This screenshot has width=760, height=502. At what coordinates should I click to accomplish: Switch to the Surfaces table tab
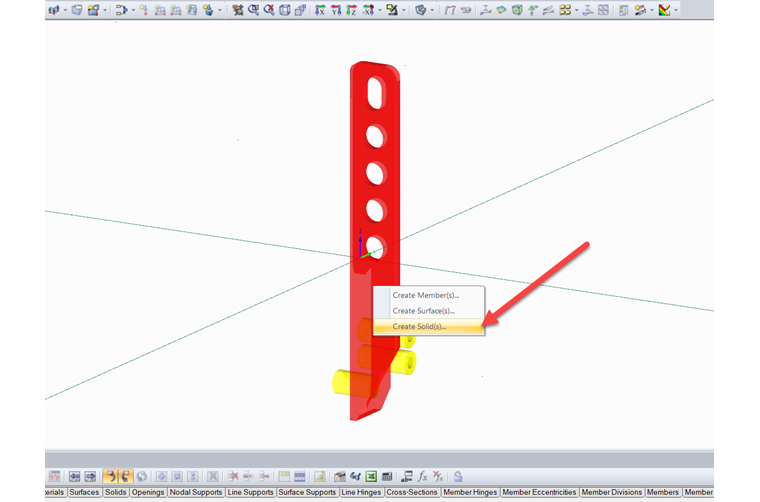pos(84,492)
